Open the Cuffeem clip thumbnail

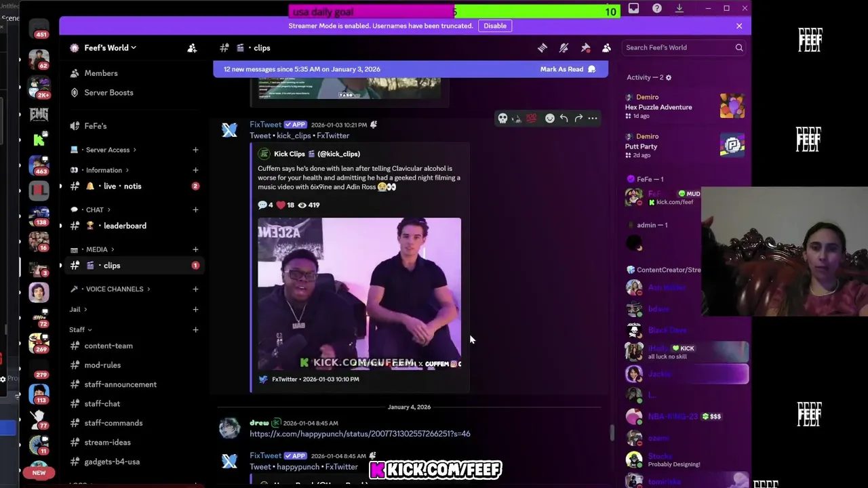click(x=359, y=293)
